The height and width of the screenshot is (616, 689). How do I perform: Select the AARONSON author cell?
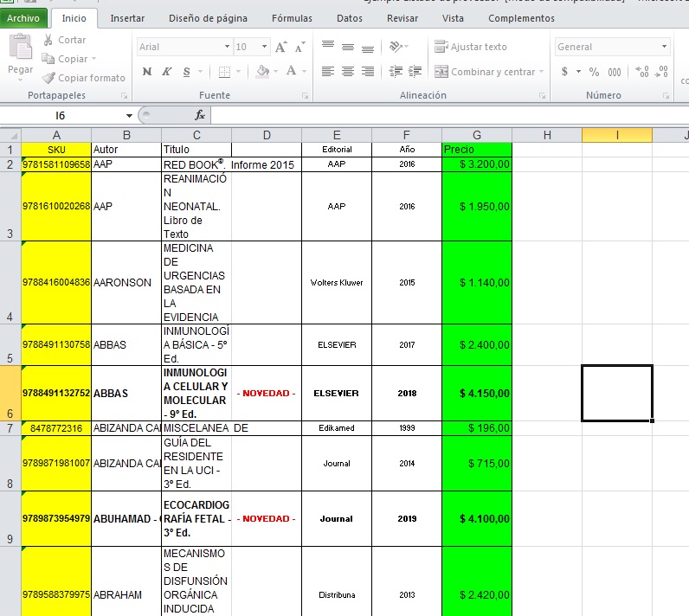[x=126, y=283]
